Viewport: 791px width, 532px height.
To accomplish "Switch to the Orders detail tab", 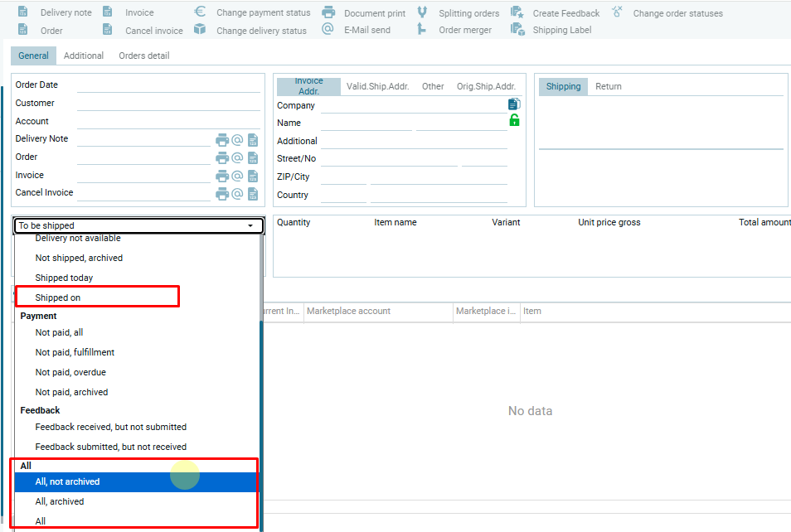I will 144,56.
